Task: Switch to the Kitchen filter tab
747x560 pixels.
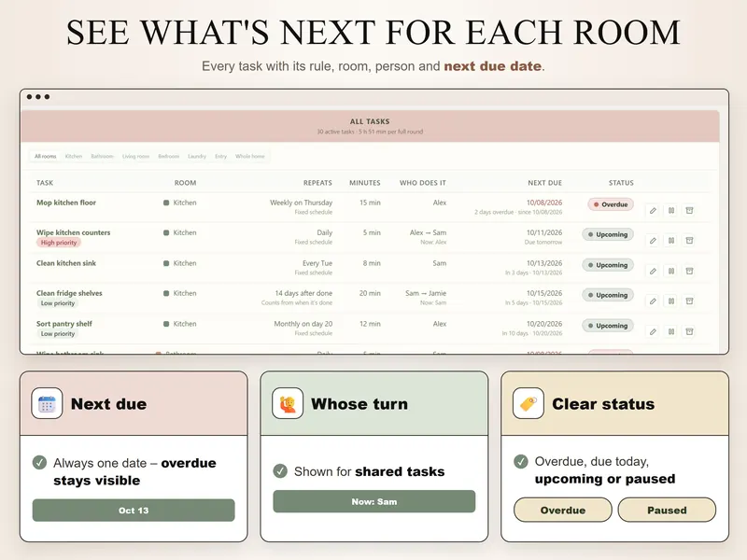Action: [74, 156]
